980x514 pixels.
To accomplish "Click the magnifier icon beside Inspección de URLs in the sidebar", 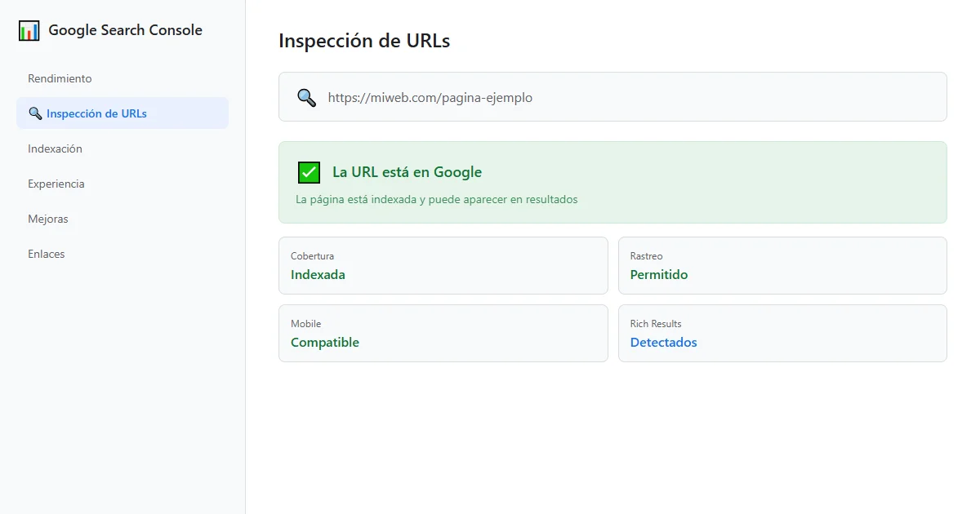I will [35, 113].
